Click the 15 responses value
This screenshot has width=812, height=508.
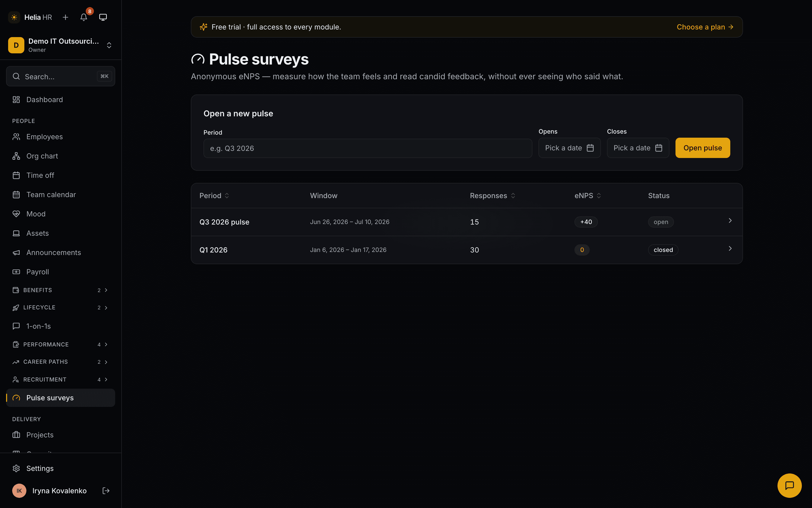(475, 222)
